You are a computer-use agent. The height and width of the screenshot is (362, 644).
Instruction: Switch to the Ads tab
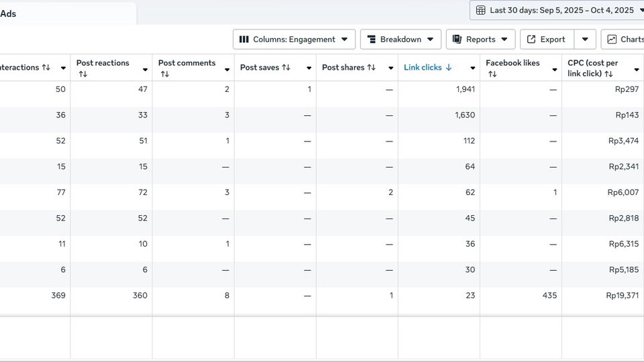tap(9, 13)
